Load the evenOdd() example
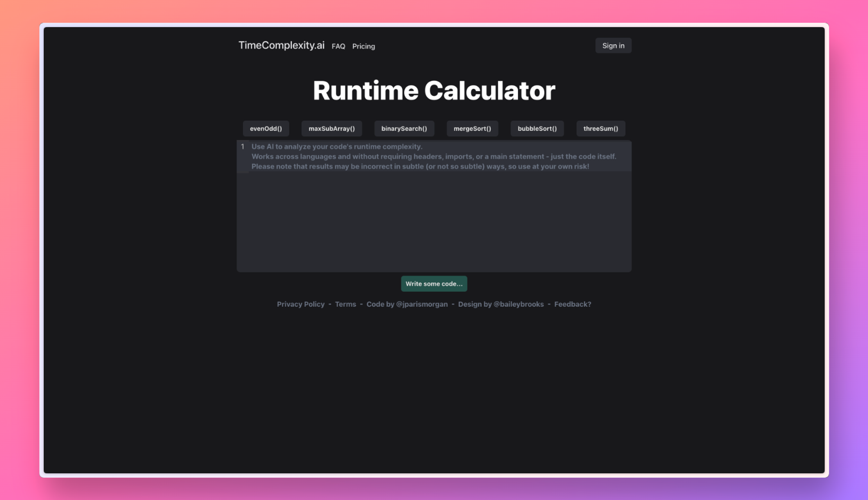The height and width of the screenshot is (500, 868). pos(266,129)
